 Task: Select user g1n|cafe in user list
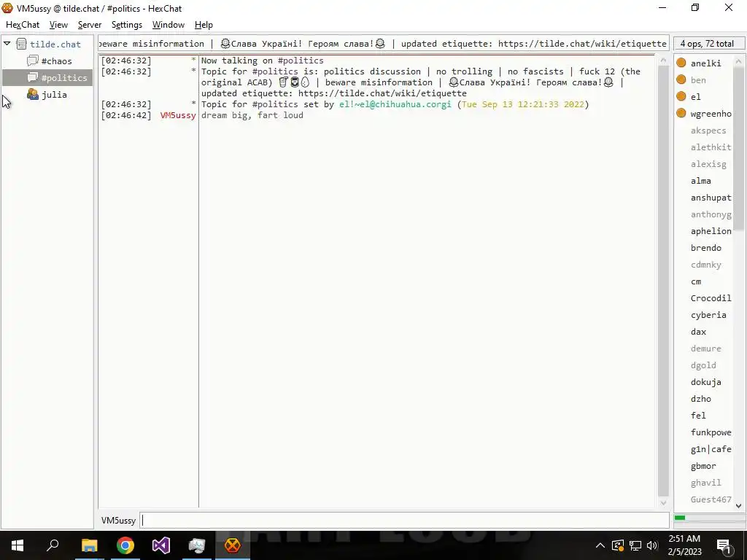[x=711, y=449]
